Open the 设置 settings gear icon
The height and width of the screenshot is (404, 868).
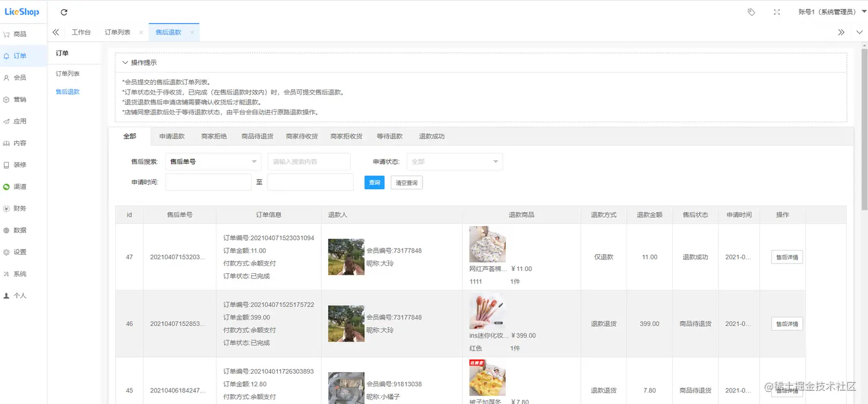[6, 252]
